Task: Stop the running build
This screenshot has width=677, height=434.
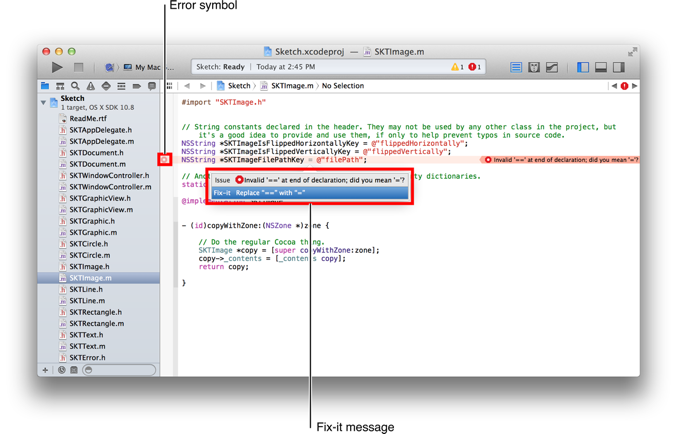Action: (78, 67)
